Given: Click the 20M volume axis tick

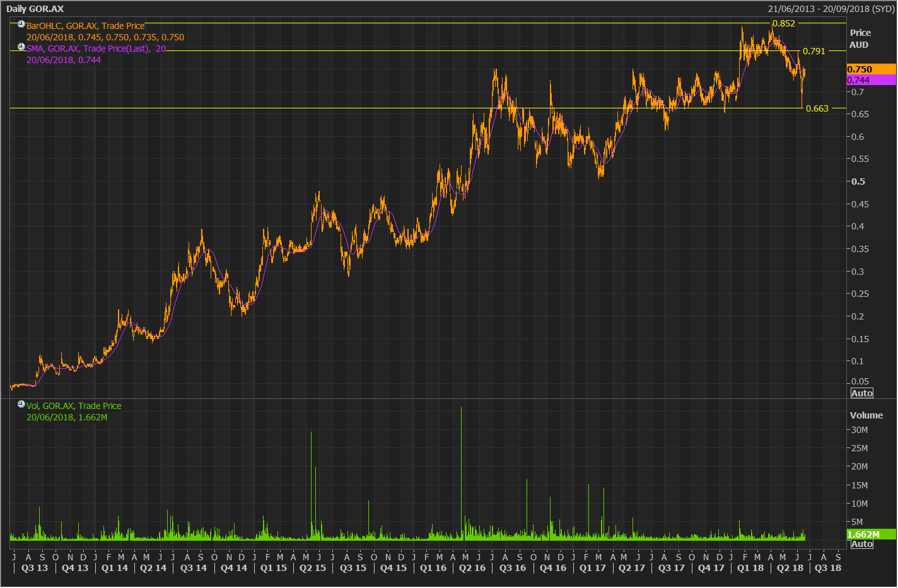Looking at the screenshot, I should [x=860, y=466].
